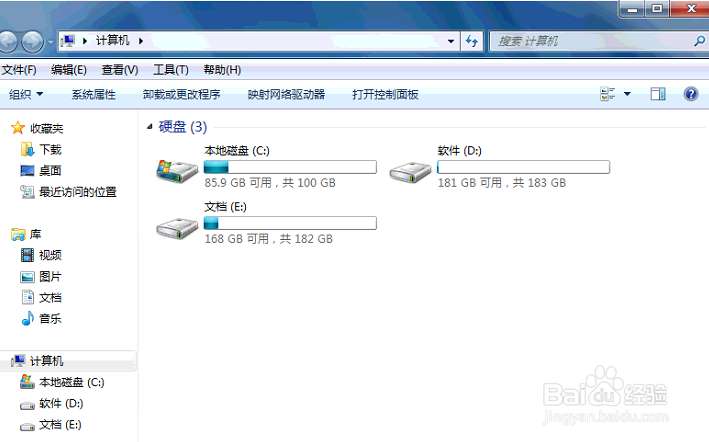Open the view options dropdown arrow
This screenshot has width=709, height=442.
(627, 94)
